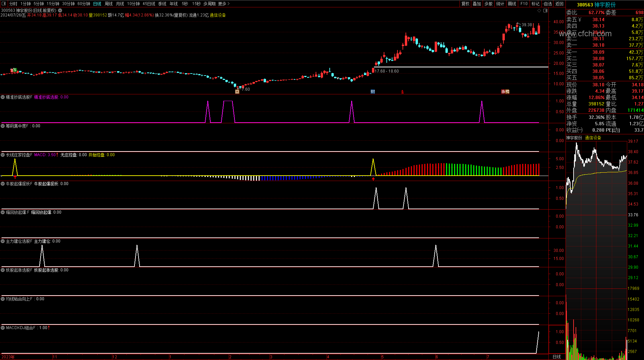Image resolution: width=644 pixels, height=360 pixels.
Task: Expand the 缩回放起爆F indicator menu
Action: [3, 212]
